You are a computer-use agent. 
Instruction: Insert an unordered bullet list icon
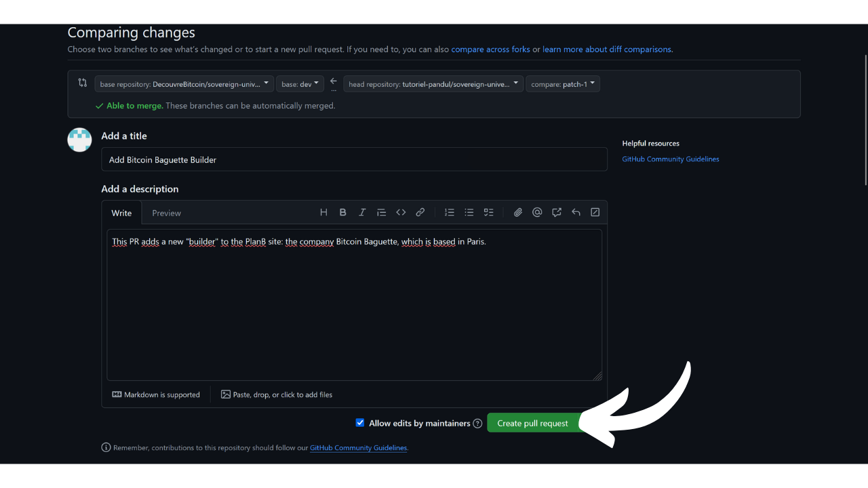(x=469, y=212)
